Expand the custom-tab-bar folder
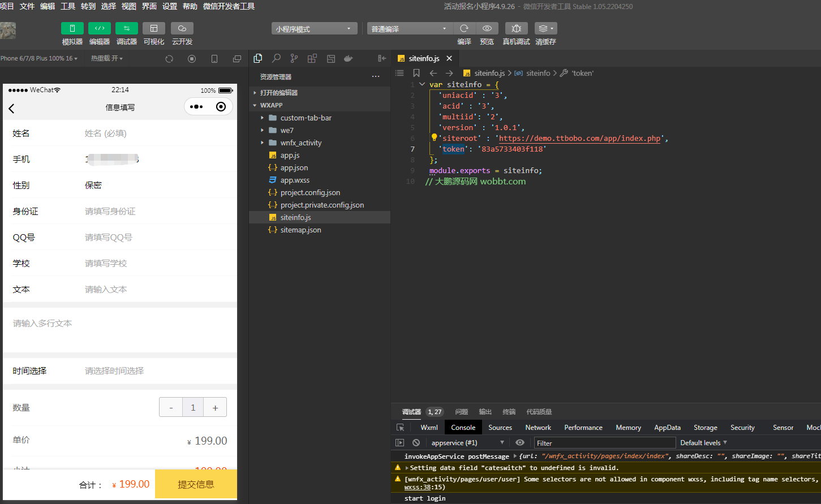Image resolution: width=821 pixels, height=504 pixels. point(306,118)
